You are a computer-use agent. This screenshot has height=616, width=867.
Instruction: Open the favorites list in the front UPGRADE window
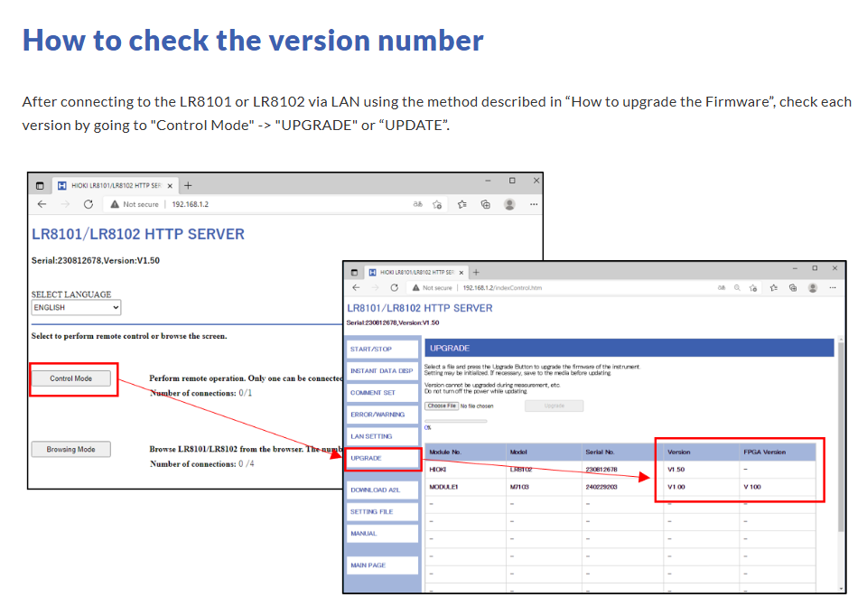click(x=774, y=287)
